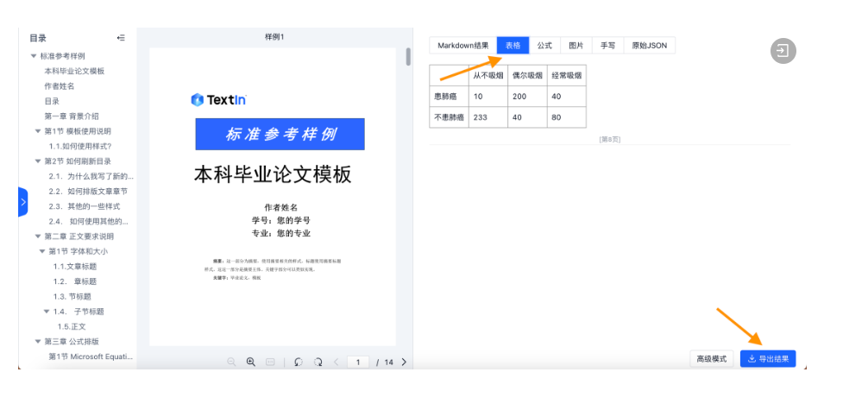Jump to 1.1.文章标题

[x=75, y=267]
